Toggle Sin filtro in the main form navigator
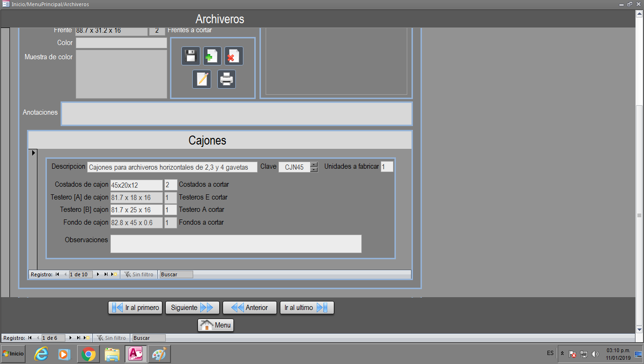 click(x=112, y=338)
